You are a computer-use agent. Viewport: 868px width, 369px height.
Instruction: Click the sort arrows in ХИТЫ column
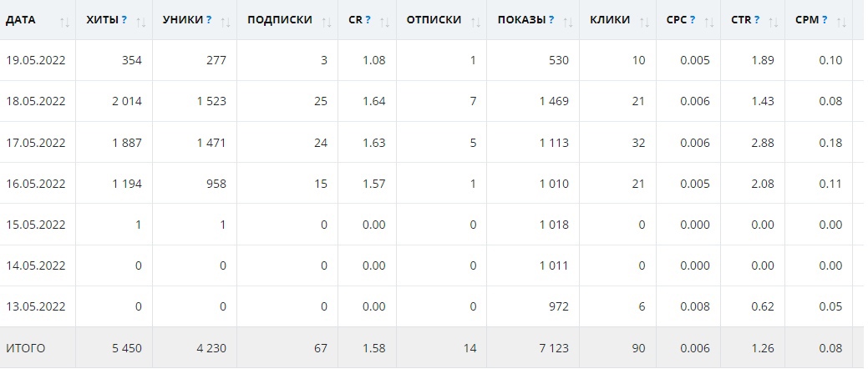(x=140, y=21)
